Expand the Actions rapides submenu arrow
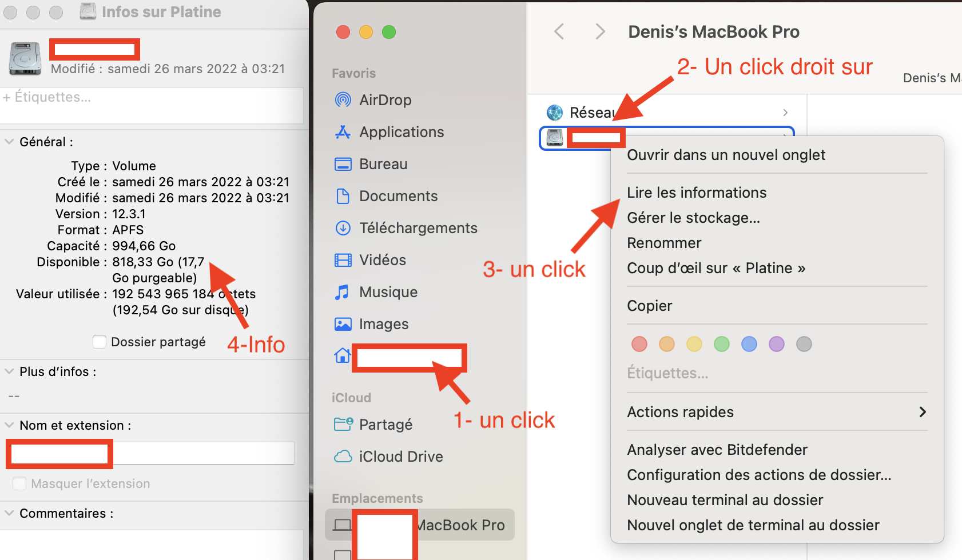962x560 pixels. (x=922, y=412)
